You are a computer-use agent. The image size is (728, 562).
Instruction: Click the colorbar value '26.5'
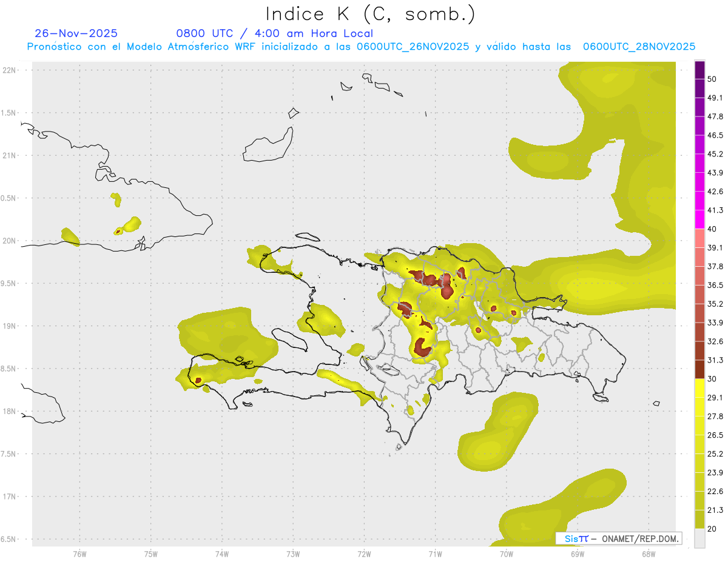(x=715, y=435)
